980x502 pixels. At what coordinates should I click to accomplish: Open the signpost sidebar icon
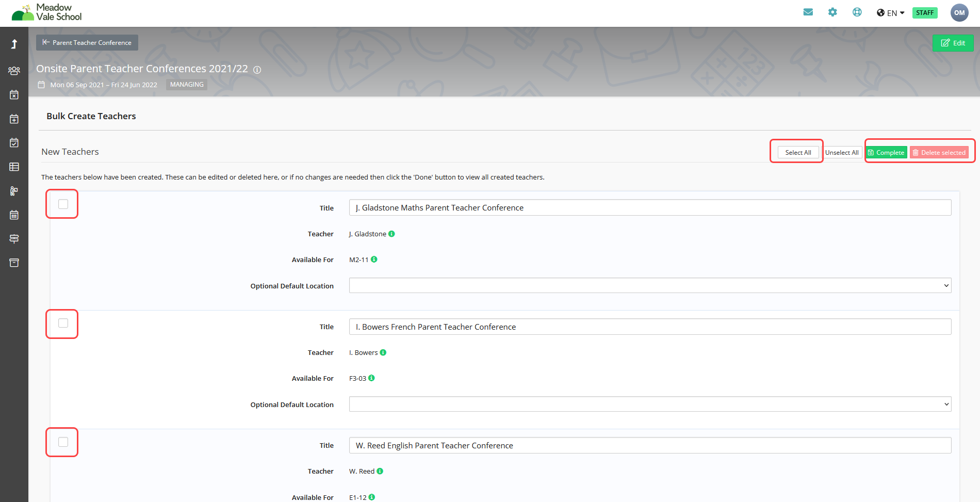point(14,239)
